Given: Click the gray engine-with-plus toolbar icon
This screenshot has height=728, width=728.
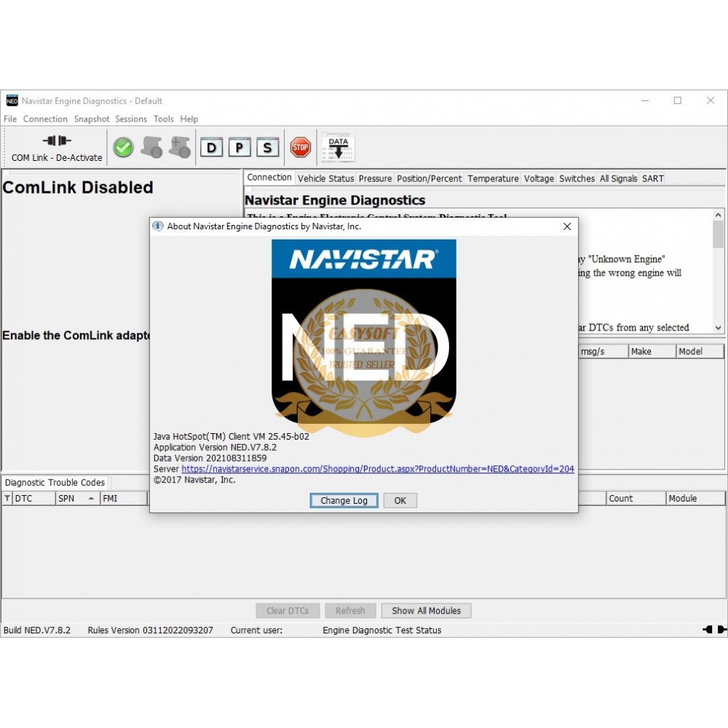Looking at the screenshot, I should (180, 148).
